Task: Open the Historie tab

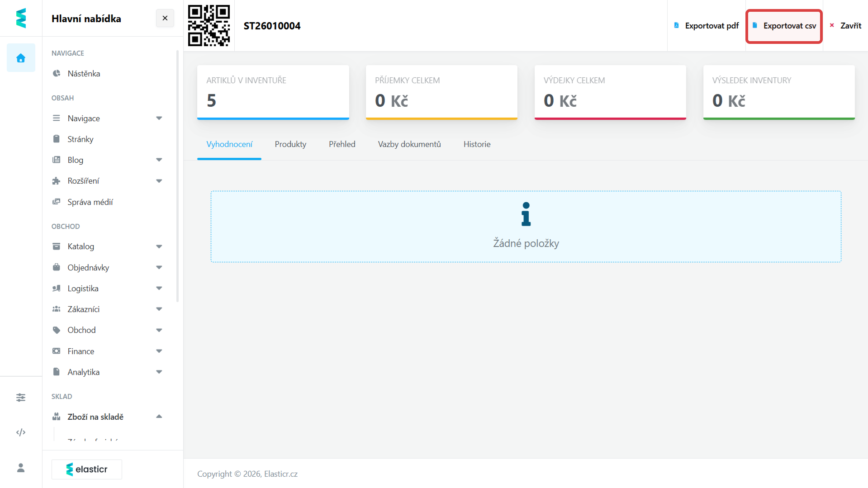Action: coord(477,144)
